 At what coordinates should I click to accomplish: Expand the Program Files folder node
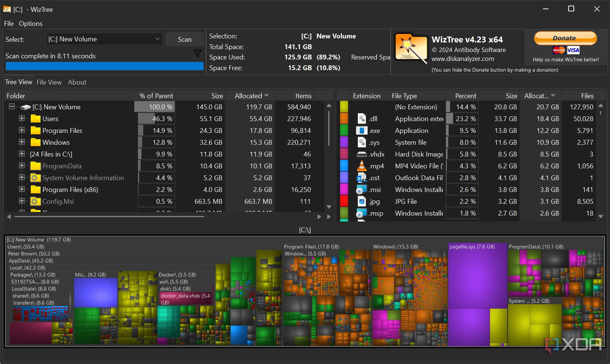(22, 130)
